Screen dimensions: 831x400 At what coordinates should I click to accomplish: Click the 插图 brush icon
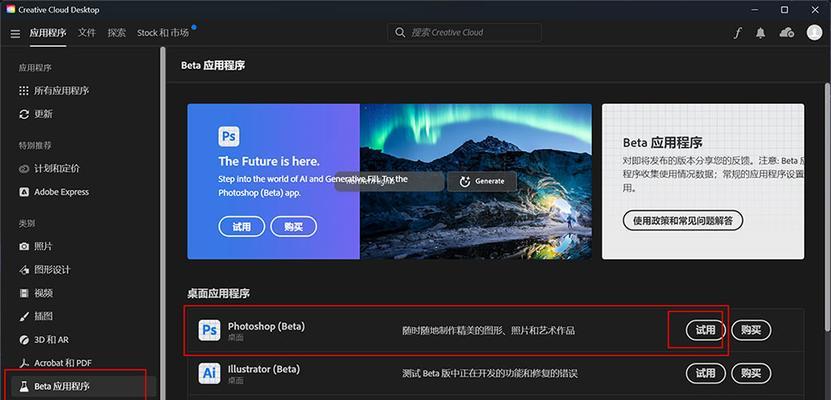point(24,316)
